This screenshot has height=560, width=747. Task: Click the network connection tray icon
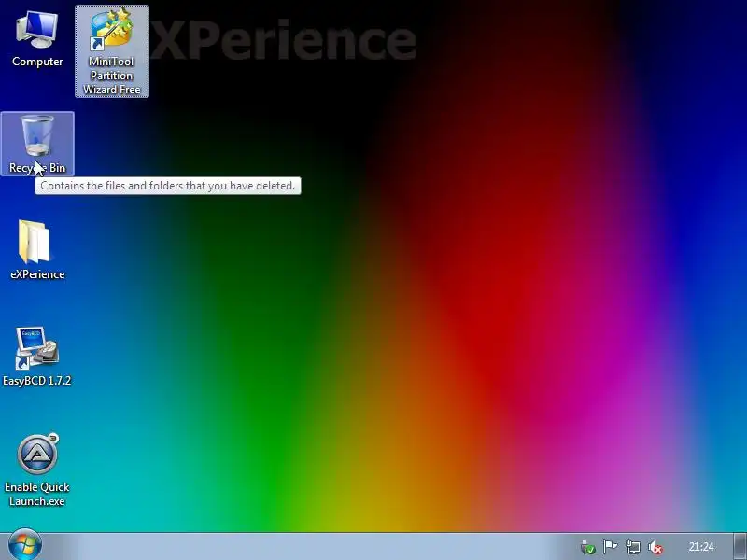pyautogui.click(x=633, y=547)
